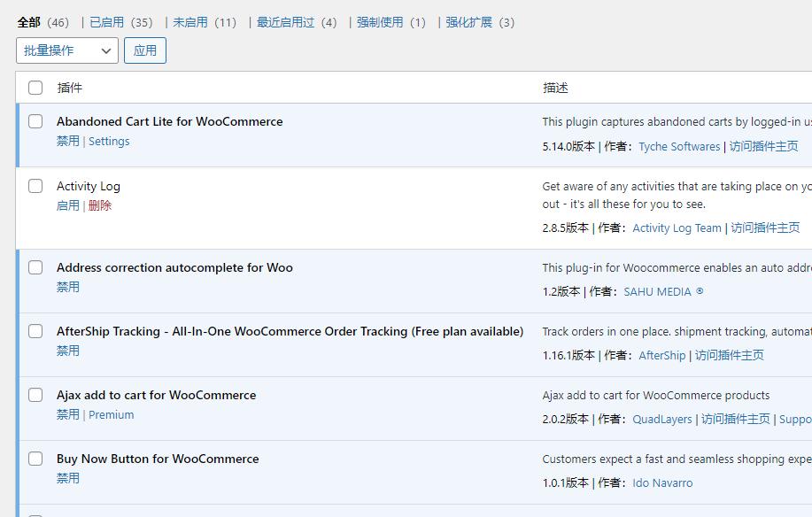
Task: Click the 1.0.1版本 version text
Action: click(x=566, y=482)
